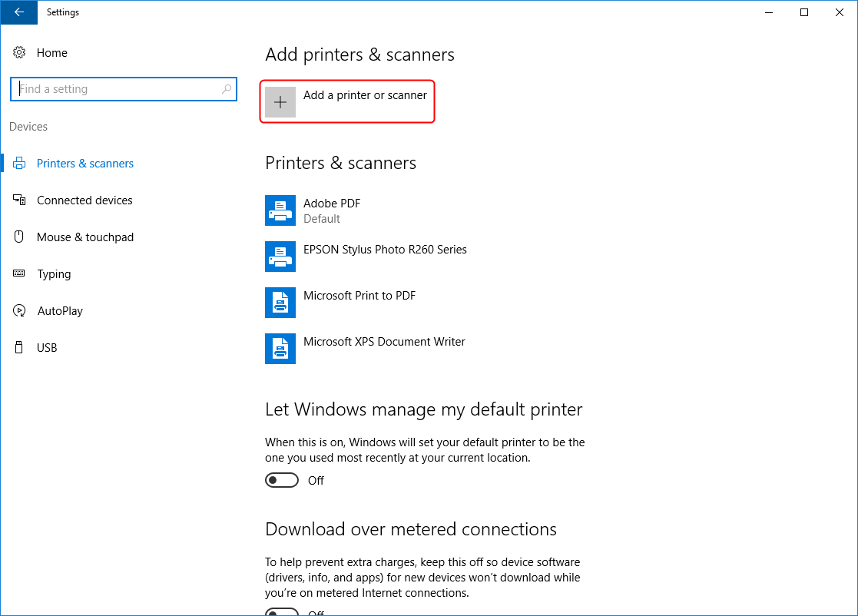Screen dimensions: 858x616
Task: Click the USB icon in sidebar
Action: coord(19,348)
